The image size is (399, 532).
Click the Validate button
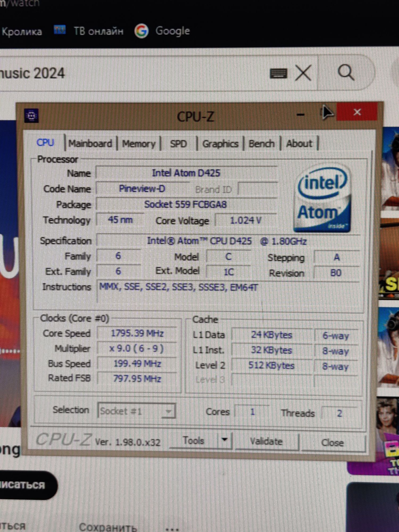point(266,442)
